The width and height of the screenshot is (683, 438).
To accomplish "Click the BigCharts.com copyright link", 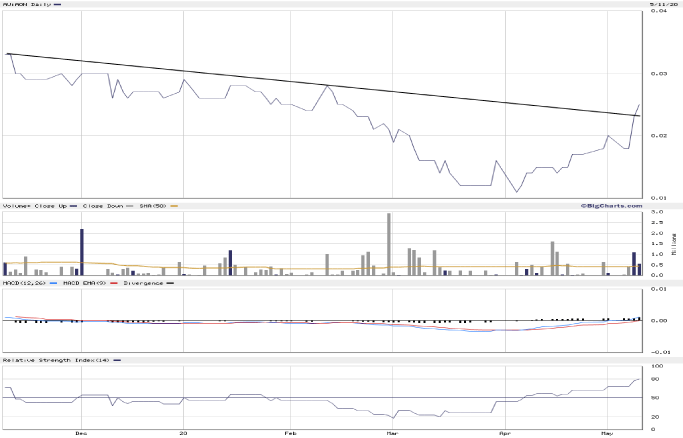I will point(608,205).
